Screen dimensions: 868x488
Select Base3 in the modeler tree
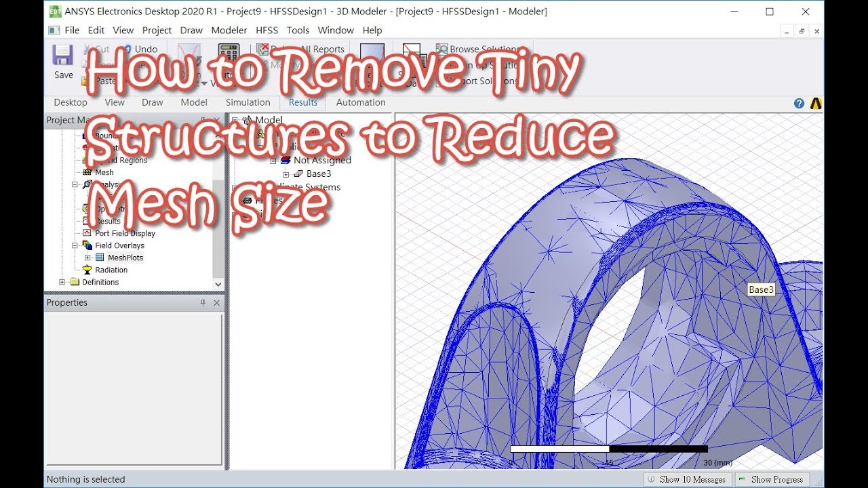click(319, 174)
